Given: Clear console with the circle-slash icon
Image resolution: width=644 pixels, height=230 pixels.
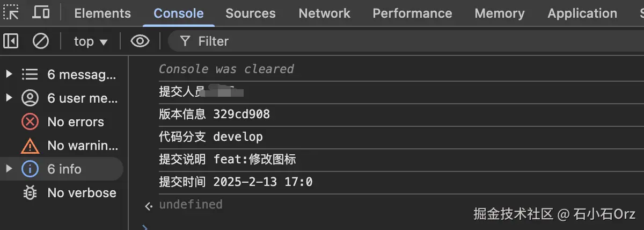Looking at the screenshot, I should [41, 41].
